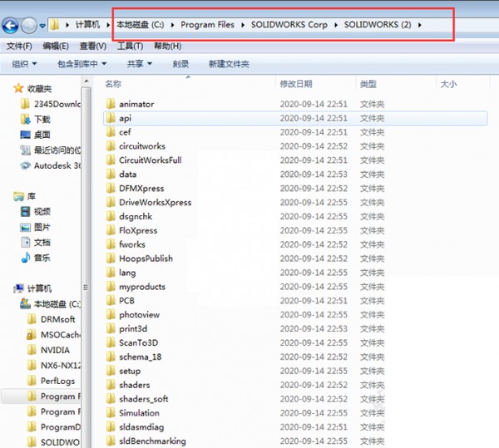Select the 库 libraries icon in navigation pane

tap(18, 196)
